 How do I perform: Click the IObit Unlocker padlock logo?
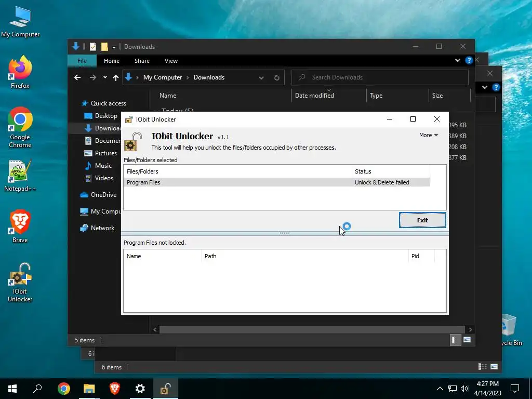point(133,142)
